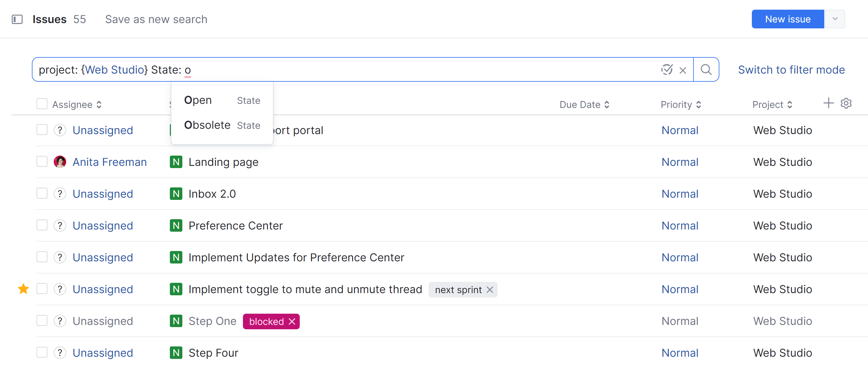Click the 'next sprint' tag label
The height and width of the screenshot is (367, 868).
point(458,290)
